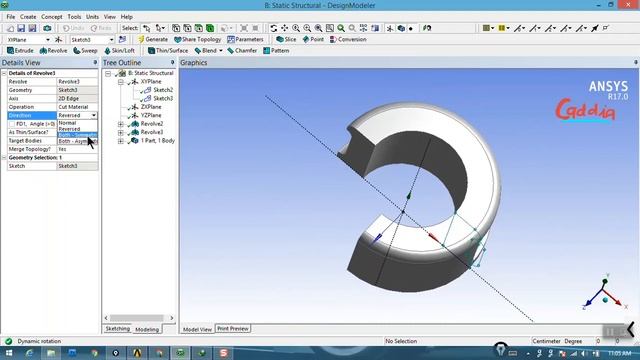The height and width of the screenshot is (360, 640).
Task: Toggle the Display Plane icon
Action: [x=390, y=28]
